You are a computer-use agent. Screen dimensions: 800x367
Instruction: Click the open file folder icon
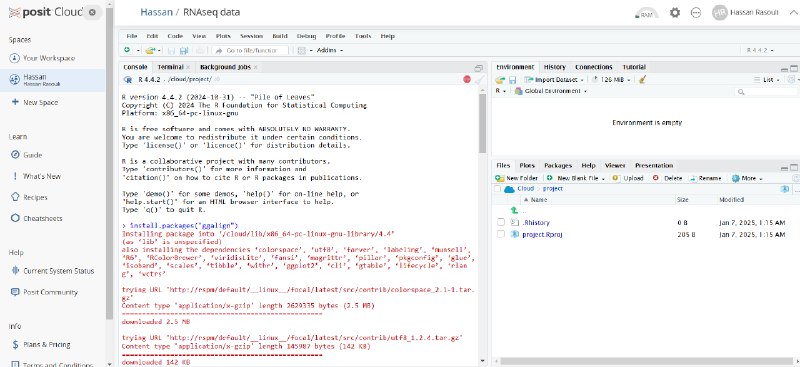149,51
